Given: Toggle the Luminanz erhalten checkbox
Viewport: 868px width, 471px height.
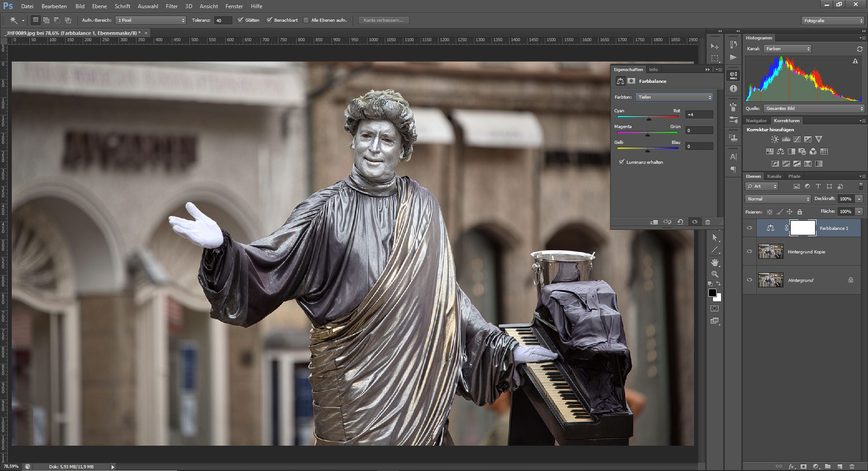Looking at the screenshot, I should click(x=622, y=162).
